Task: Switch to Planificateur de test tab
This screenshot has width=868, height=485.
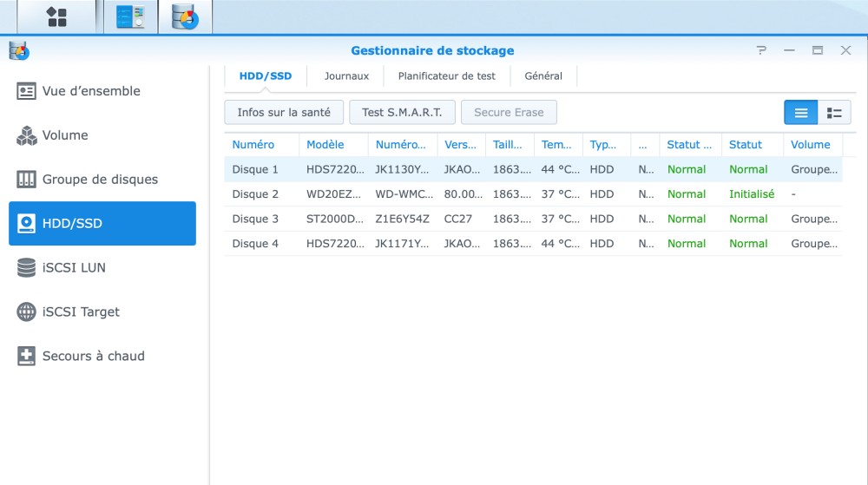Action: click(446, 76)
